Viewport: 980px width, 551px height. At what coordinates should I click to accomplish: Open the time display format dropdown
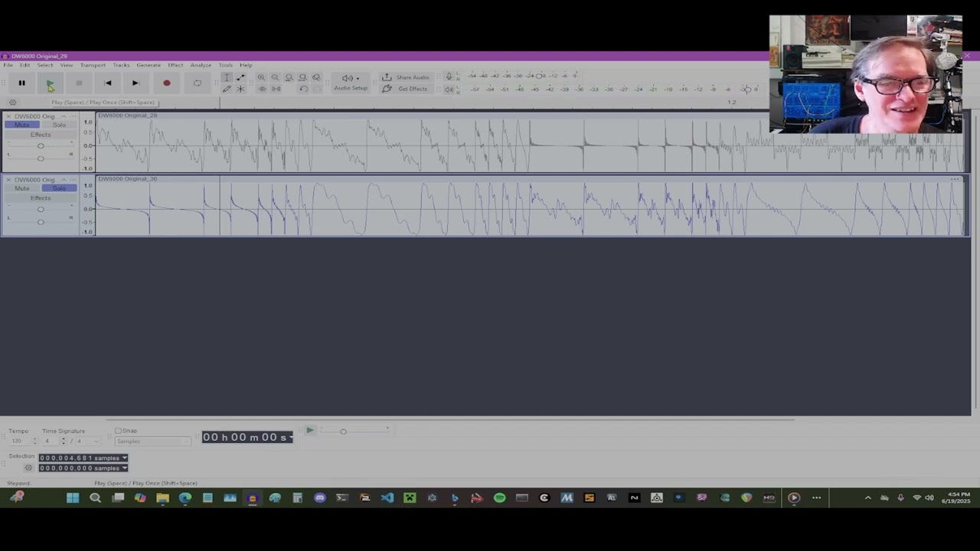290,437
